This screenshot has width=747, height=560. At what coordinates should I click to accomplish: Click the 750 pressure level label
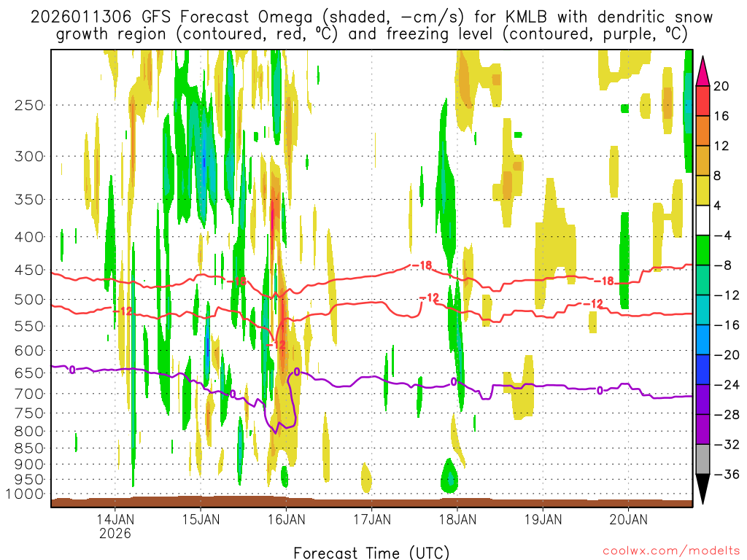point(29,413)
